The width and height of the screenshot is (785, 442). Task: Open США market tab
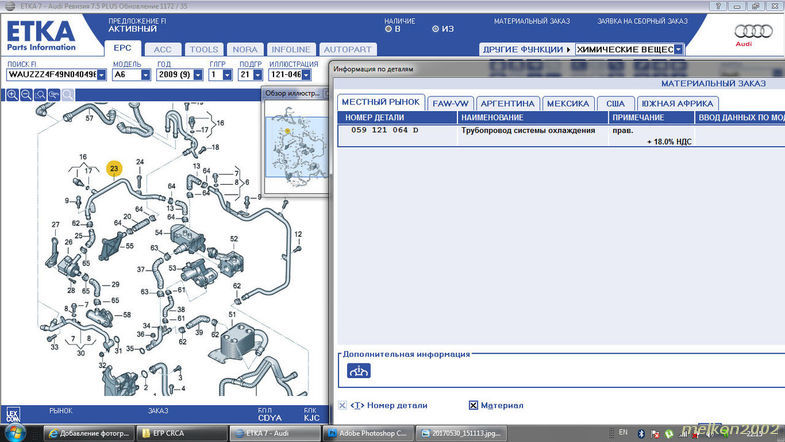(615, 104)
